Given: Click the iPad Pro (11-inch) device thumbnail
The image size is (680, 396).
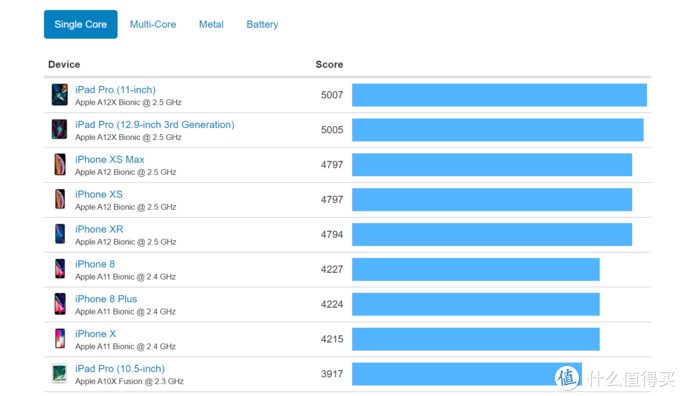Looking at the screenshot, I should pos(60,95).
